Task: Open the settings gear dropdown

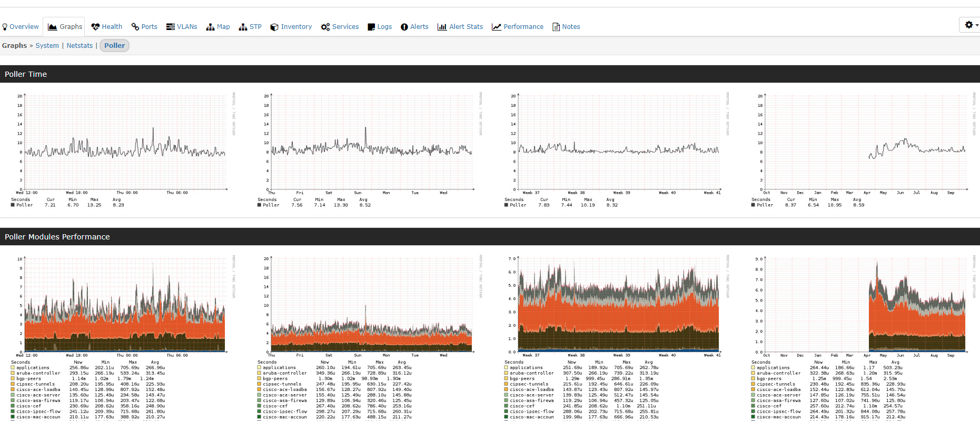Action: (971, 25)
